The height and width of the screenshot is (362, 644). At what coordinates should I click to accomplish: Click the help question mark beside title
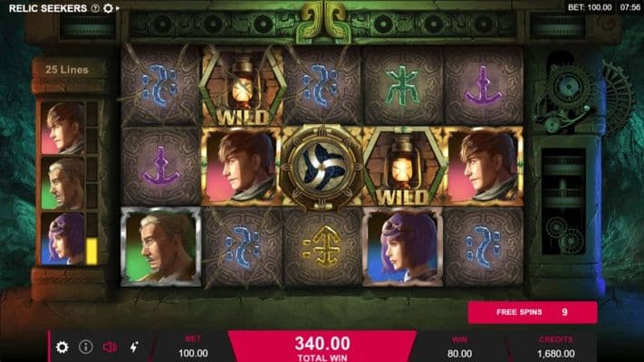point(95,8)
